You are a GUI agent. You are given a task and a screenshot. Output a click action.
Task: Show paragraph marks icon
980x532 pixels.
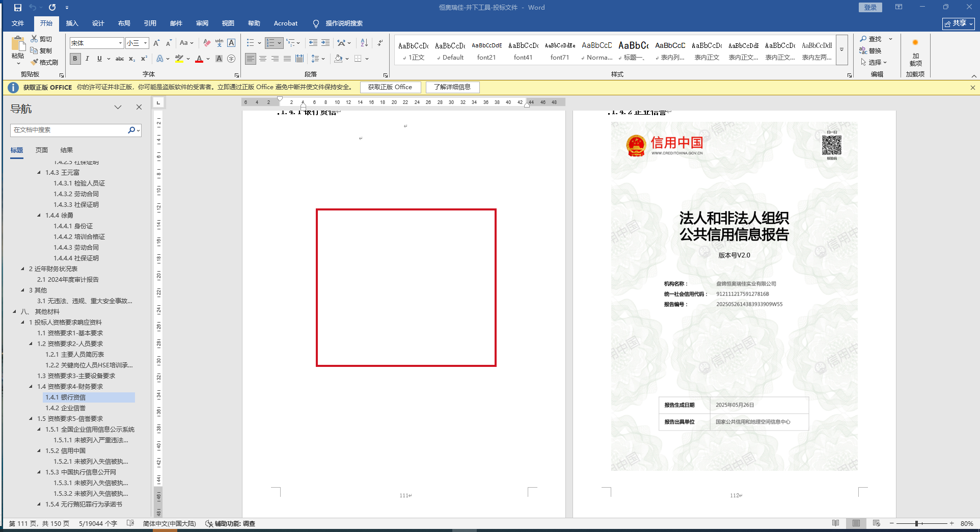(x=380, y=43)
